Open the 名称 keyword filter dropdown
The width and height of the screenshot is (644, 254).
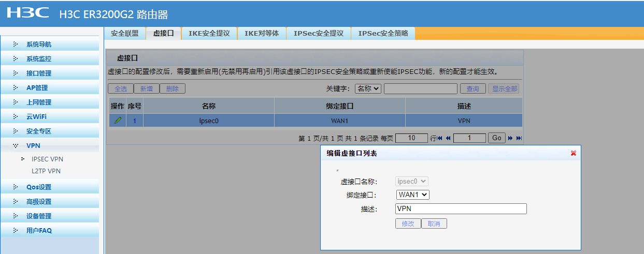[x=368, y=88]
